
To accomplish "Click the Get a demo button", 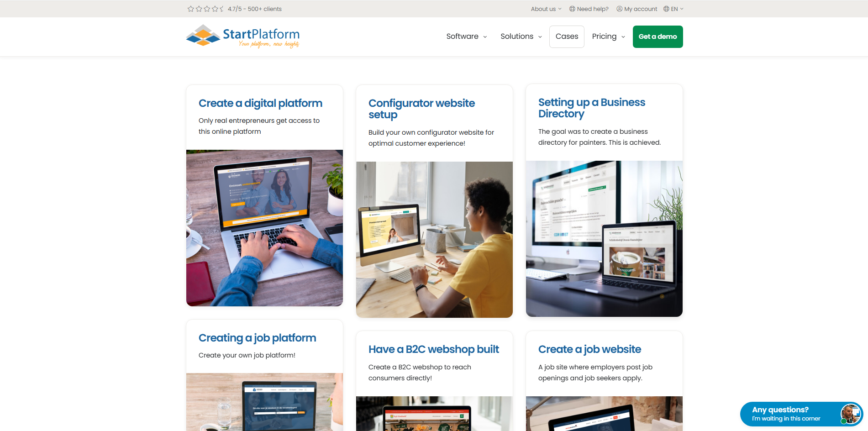I will tap(658, 37).
